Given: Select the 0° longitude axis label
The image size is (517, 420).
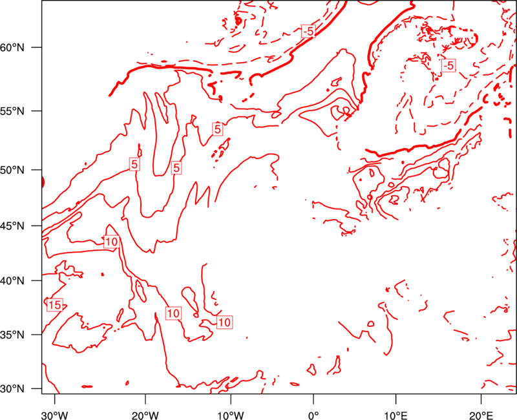Looking at the screenshot, I should [x=313, y=415].
